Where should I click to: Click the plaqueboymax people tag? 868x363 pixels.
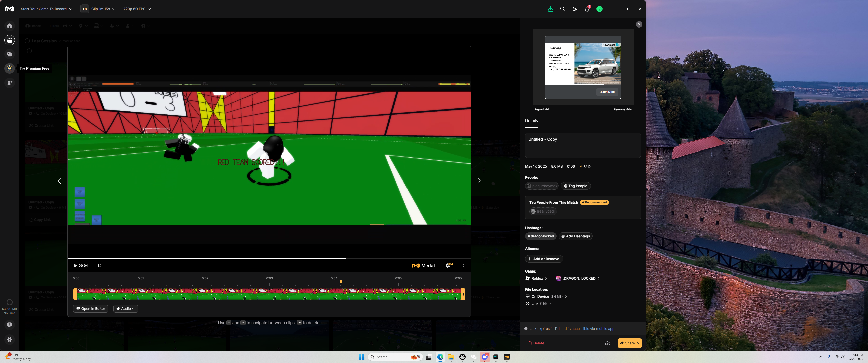tap(542, 186)
